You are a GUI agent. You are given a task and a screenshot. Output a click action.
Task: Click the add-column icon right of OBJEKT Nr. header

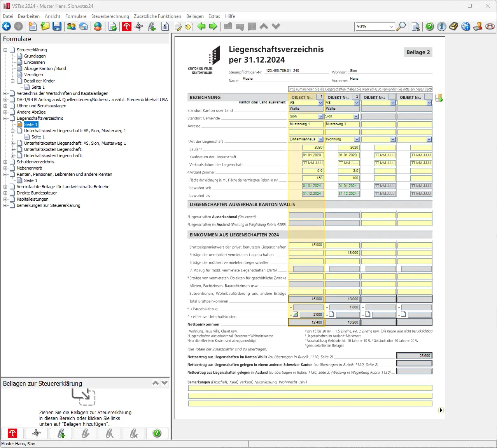coord(439,98)
